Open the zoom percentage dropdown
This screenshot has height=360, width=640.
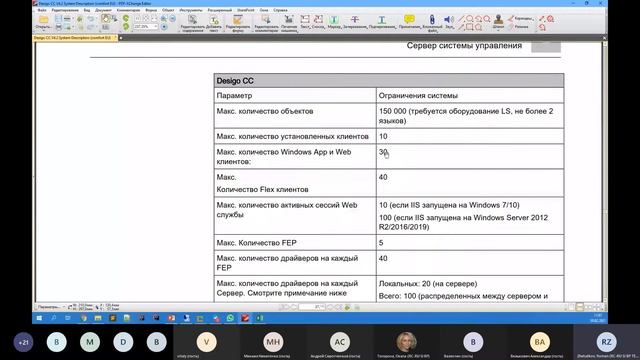tap(156, 27)
